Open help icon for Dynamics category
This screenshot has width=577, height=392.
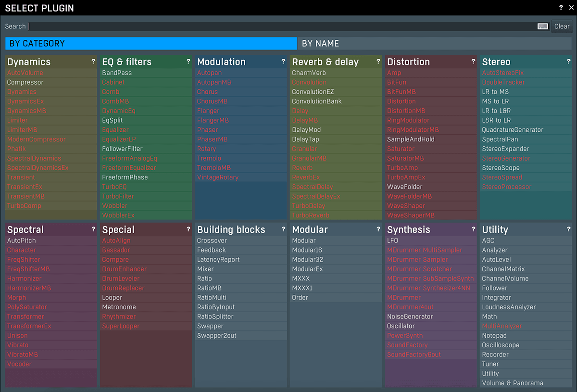coord(93,62)
